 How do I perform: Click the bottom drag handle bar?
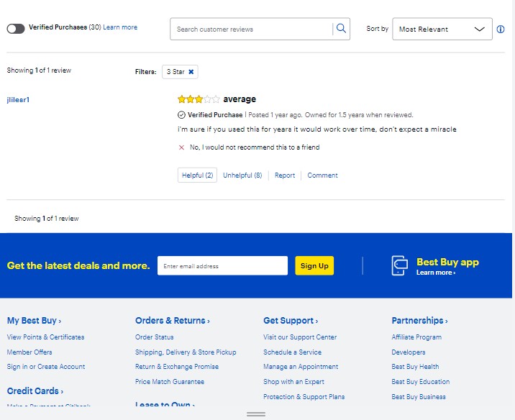pos(256,414)
